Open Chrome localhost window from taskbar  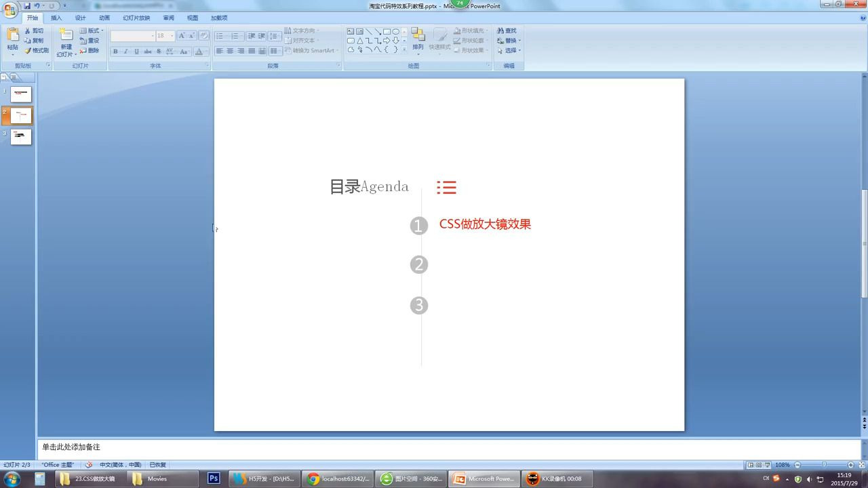tap(338, 479)
